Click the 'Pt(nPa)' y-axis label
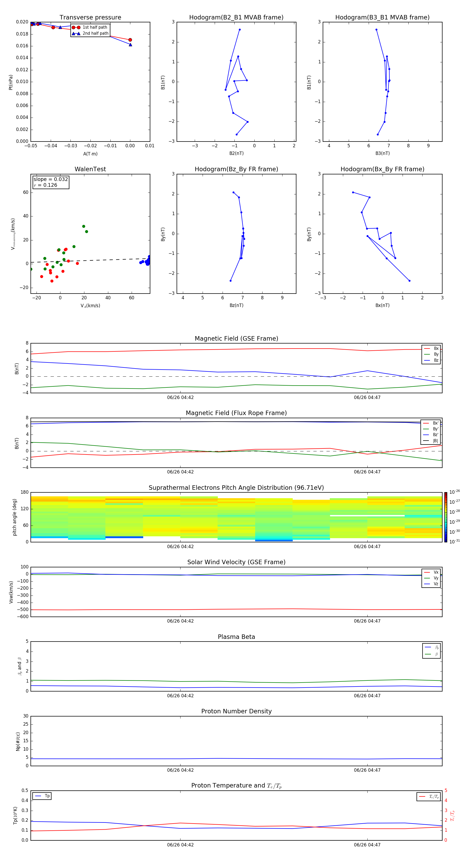This screenshot has height=868, width=473. pos(11,82)
